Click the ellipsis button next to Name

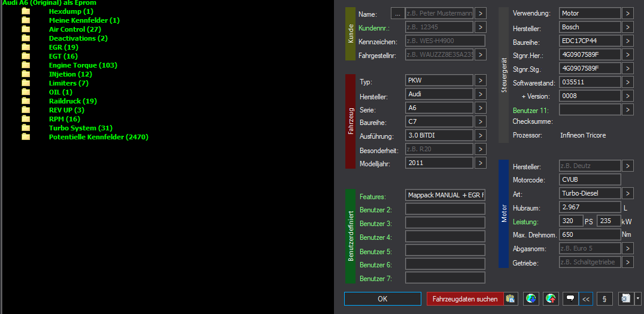(x=397, y=13)
